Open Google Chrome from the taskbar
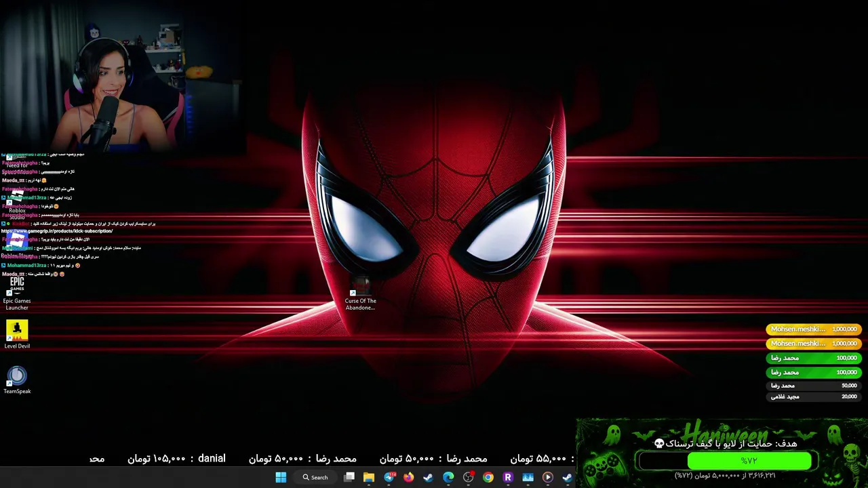The width and height of the screenshot is (868, 488). coord(488,477)
